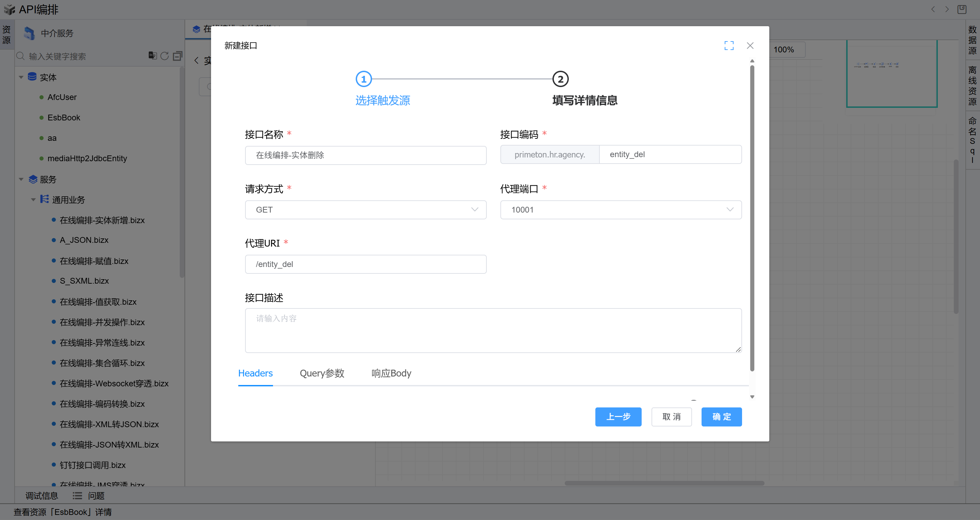The width and height of the screenshot is (980, 520).
Task: Click step 2 circle 填写详情信息
Action: [560, 79]
